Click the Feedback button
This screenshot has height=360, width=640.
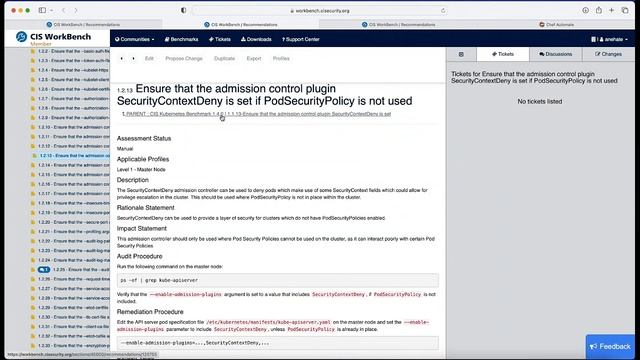610,346
